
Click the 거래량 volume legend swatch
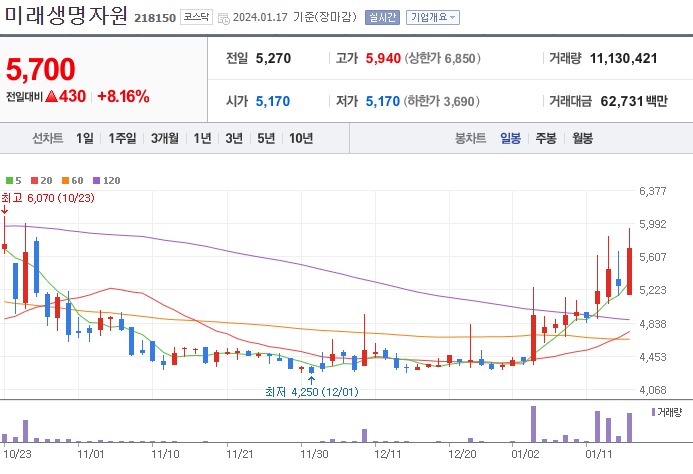(653, 412)
